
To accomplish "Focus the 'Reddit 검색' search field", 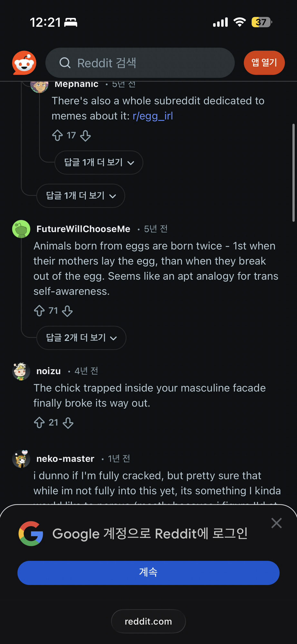I will 140,63.
